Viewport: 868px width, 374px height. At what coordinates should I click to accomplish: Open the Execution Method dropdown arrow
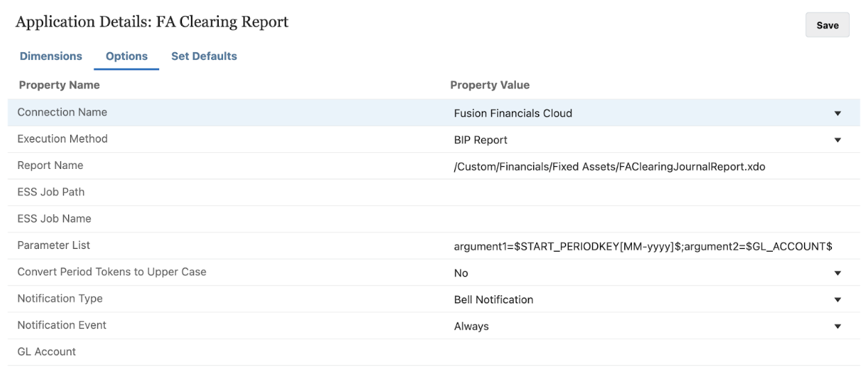[x=837, y=140]
